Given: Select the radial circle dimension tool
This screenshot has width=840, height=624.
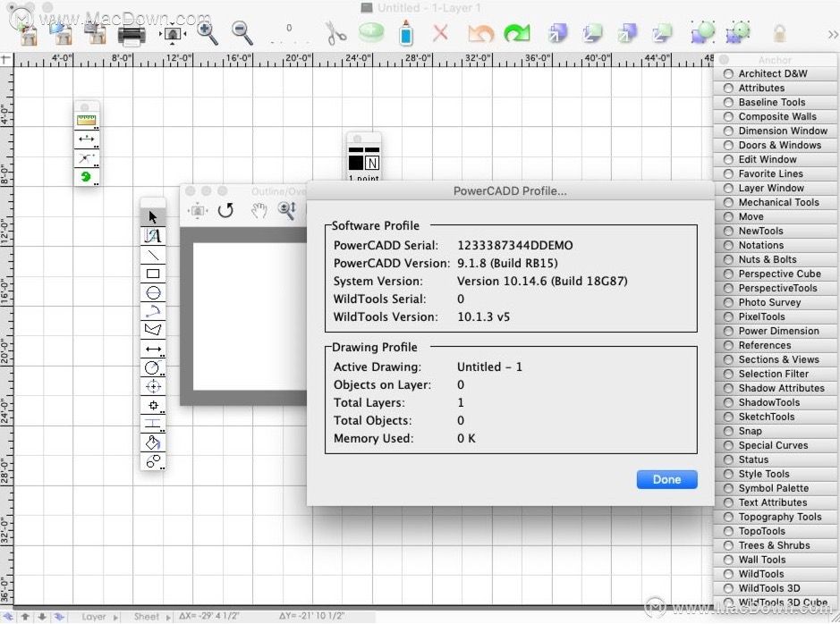Looking at the screenshot, I should [153, 367].
